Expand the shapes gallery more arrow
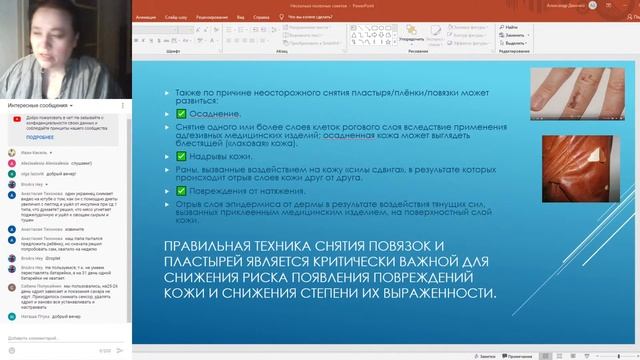This screenshot has width=640, height=360. [x=395, y=42]
